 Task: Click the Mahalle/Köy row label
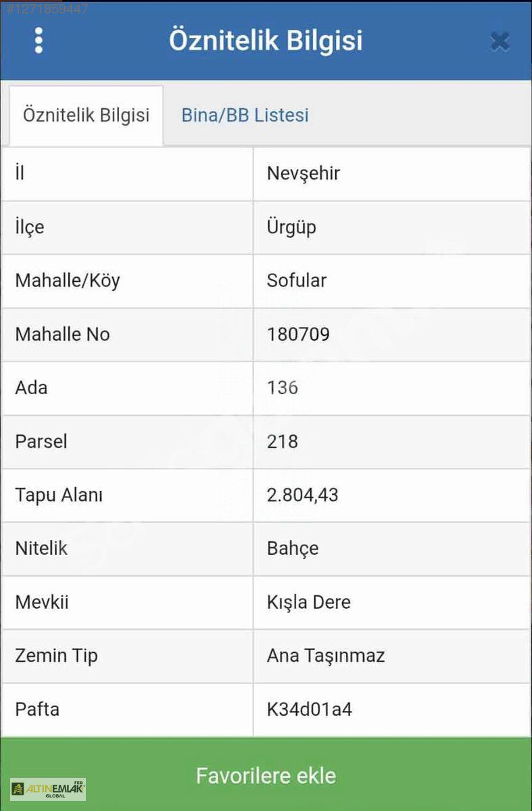tap(67, 280)
